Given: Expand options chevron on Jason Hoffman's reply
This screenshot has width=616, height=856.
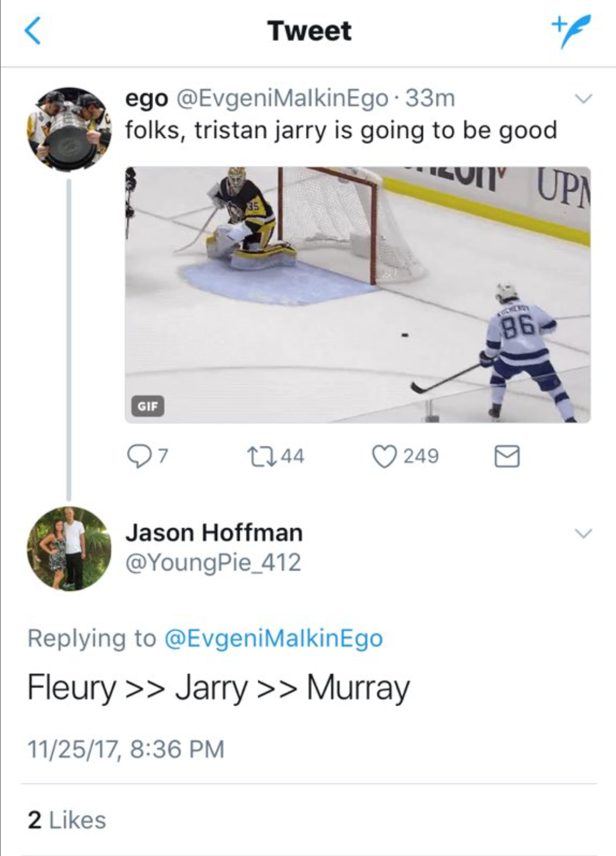Looking at the screenshot, I should click(x=583, y=534).
